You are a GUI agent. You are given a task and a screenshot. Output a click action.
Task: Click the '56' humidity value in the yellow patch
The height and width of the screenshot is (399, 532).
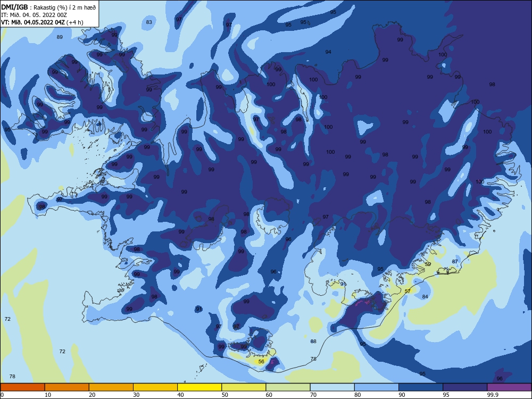pos(261,361)
